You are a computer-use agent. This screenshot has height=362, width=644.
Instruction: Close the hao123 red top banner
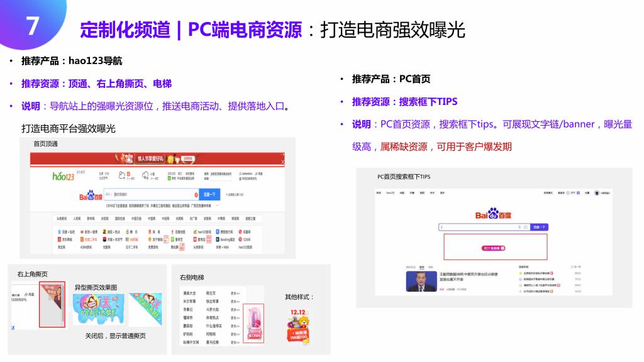282,162
